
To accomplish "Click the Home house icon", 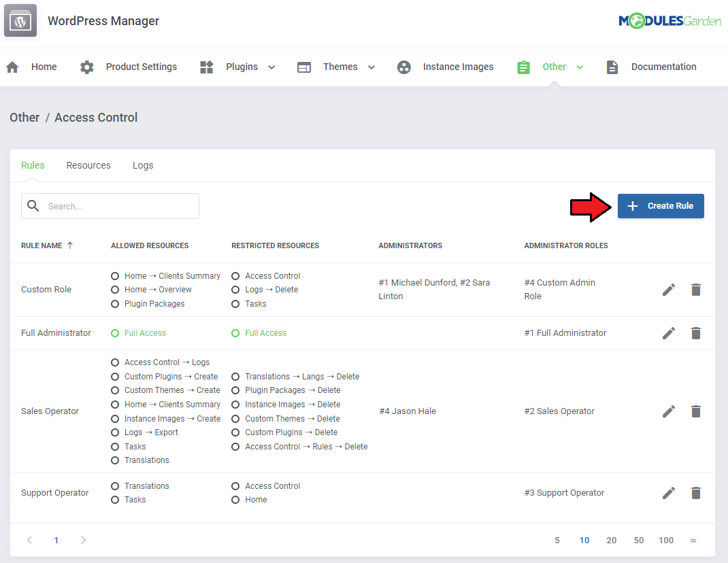I will tap(12, 67).
